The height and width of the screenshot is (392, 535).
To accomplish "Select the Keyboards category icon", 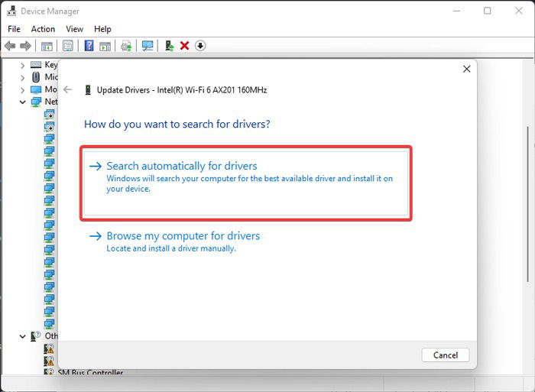I will click(36, 64).
